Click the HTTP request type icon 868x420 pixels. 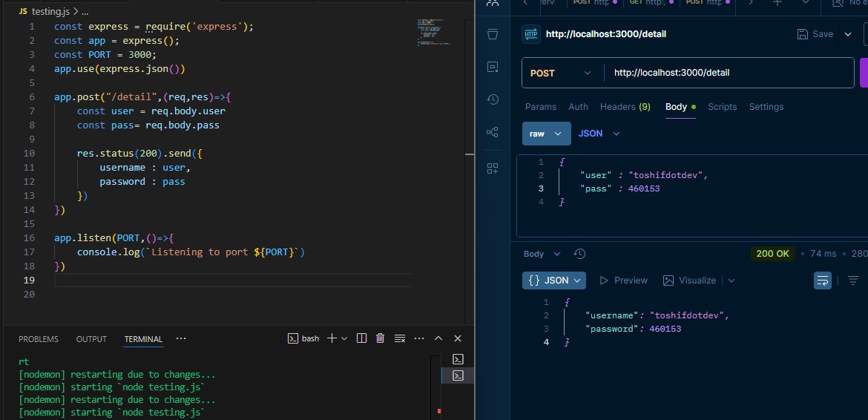click(531, 34)
